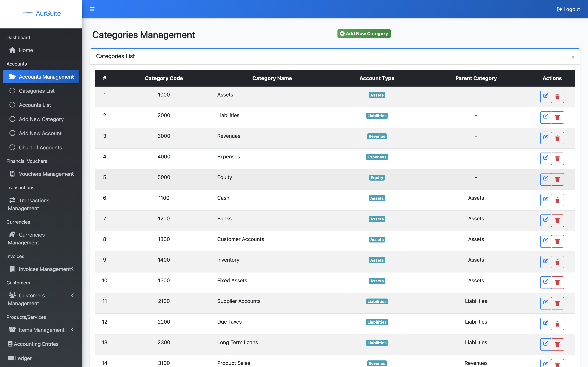The height and width of the screenshot is (367, 588).
Task: Collapse the Accounts Management menu
Action: 41,77
